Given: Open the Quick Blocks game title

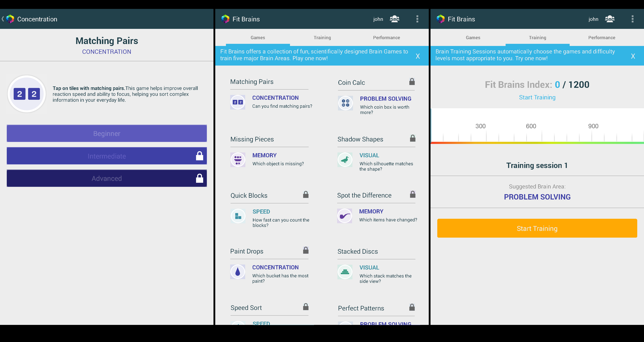Looking at the screenshot, I should pos(249,196).
